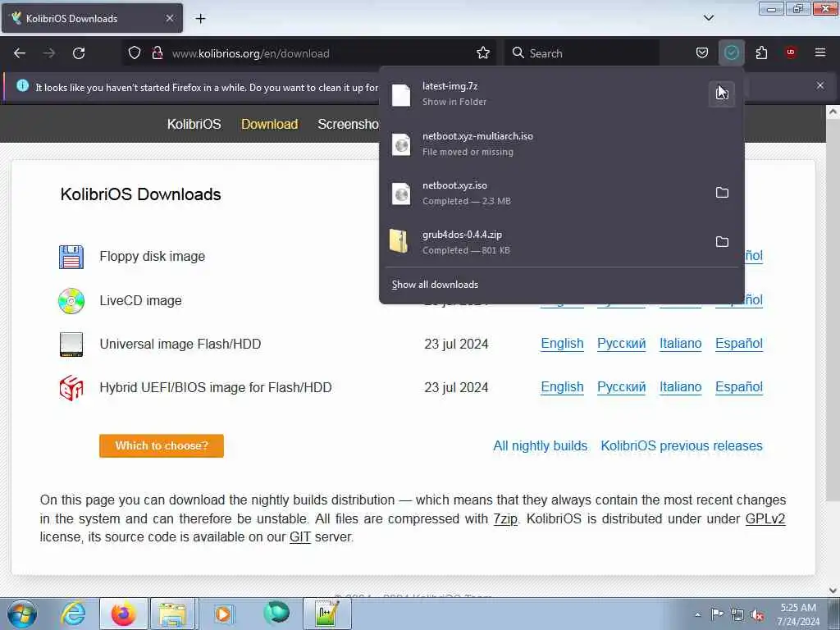Show hidden system tray icons

697,614
